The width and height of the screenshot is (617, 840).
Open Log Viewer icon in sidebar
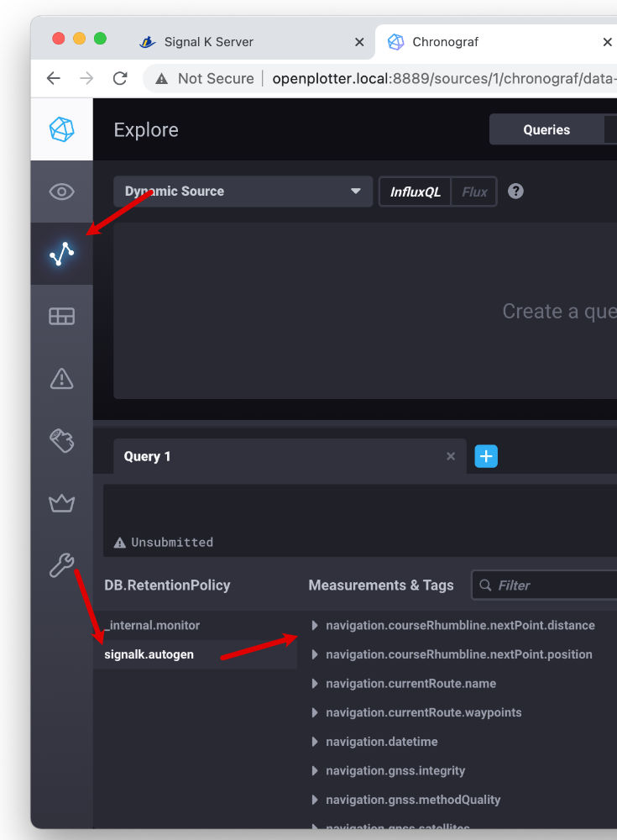(x=61, y=440)
